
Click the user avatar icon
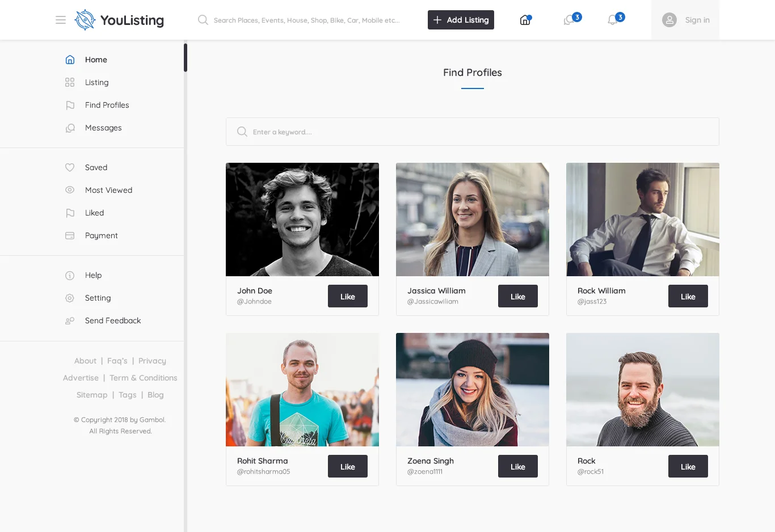(669, 20)
